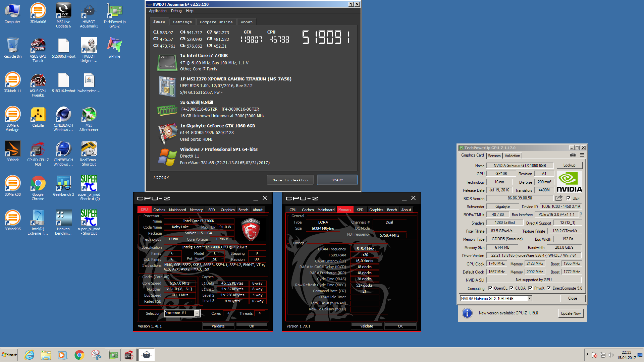Image resolution: width=644 pixels, height=362 pixels.
Task: Click the Chrome icon in the taskbar
Action: 79,355
